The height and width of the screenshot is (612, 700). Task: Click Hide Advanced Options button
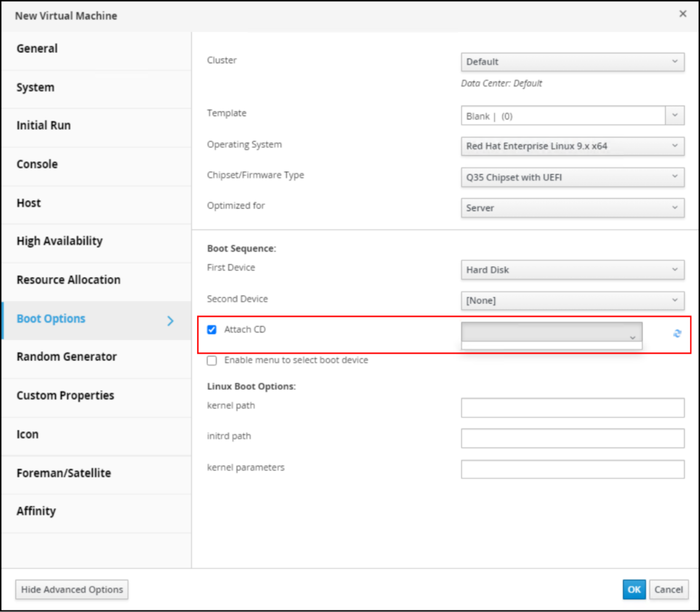72,590
